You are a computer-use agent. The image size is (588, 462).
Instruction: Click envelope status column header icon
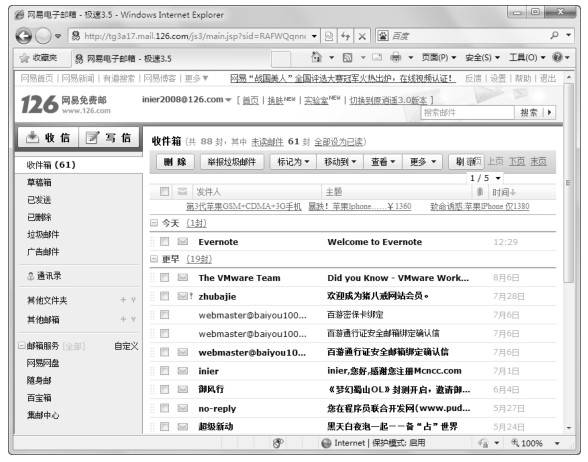(x=182, y=192)
